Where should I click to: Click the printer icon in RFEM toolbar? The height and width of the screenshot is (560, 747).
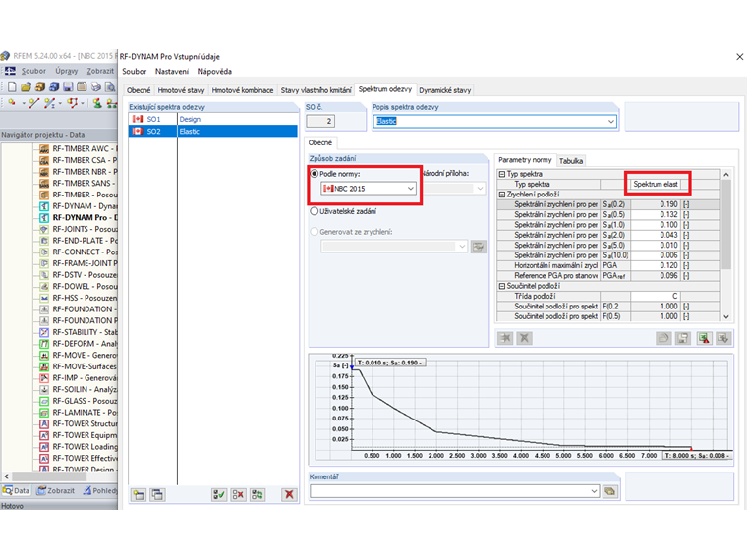95,86
